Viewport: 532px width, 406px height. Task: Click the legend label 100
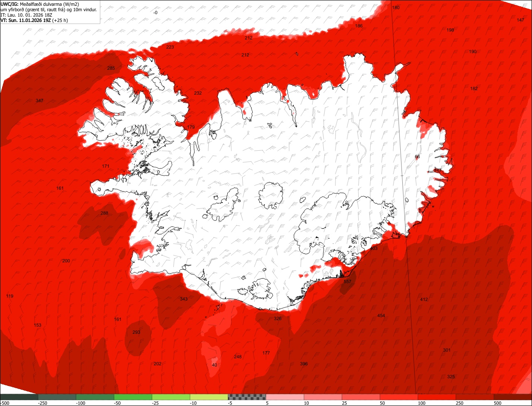pyautogui.click(x=422, y=403)
